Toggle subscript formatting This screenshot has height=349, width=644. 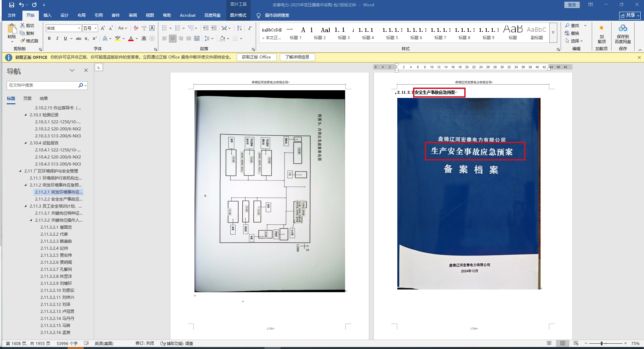point(87,38)
